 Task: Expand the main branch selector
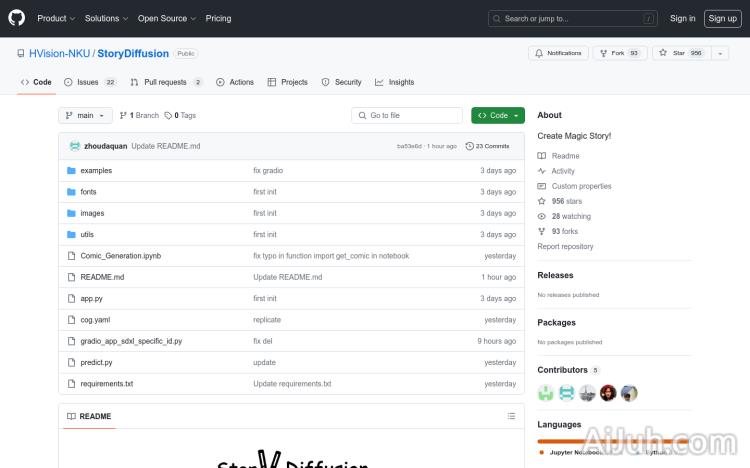pyautogui.click(x=85, y=115)
